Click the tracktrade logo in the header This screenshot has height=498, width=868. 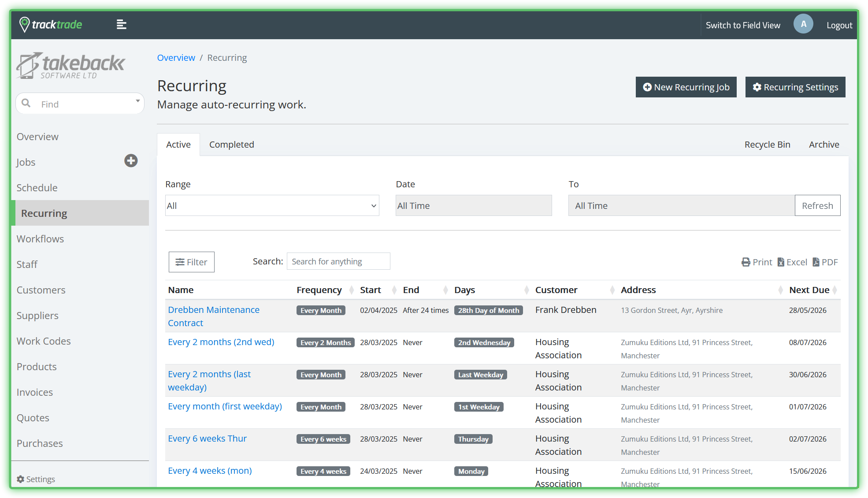[51, 25]
